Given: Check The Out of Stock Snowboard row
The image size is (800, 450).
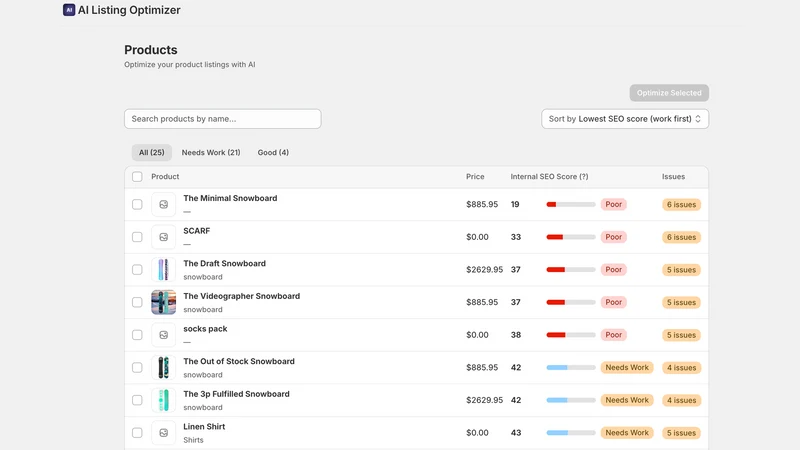Looking at the screenshot, I should (x=137, y=368).
